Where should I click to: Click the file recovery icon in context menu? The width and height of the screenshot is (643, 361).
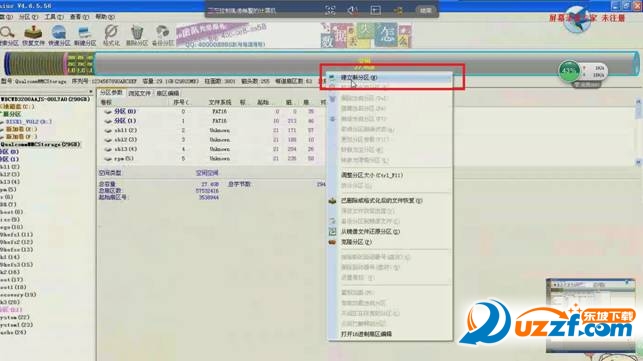pyautogui.click(x=333, y=201)
